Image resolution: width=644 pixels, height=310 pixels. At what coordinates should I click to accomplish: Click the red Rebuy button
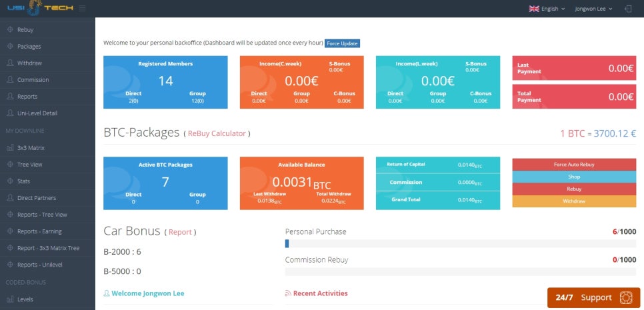(574, 189)
